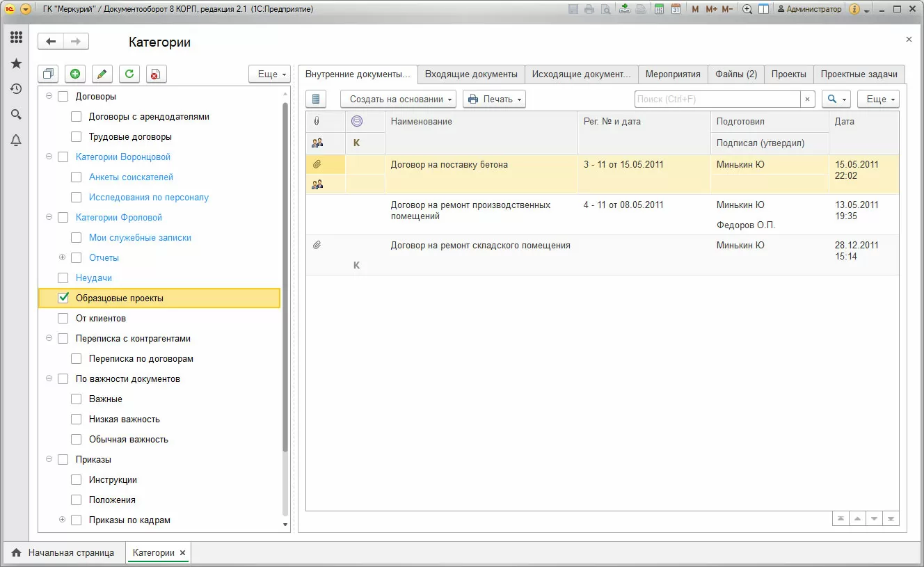This screenshot has width=924, height=567.
Task: Open the calculator in the title bar
Action: 658,9
